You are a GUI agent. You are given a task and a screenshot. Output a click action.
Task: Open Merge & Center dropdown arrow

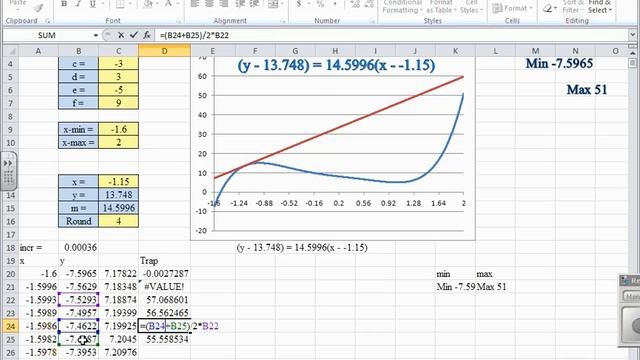282,4
